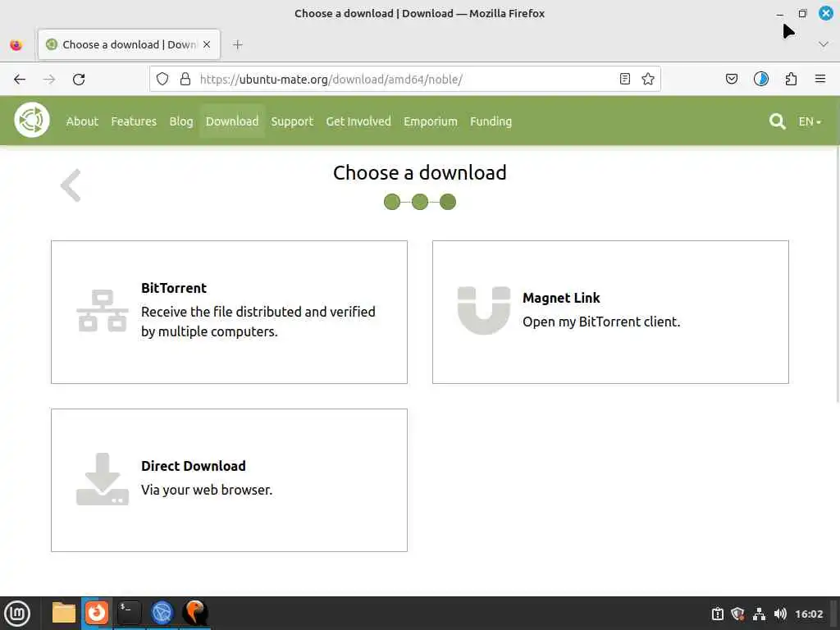
Task: Click the browser forward arrow
Action: (x=49, y=80)
